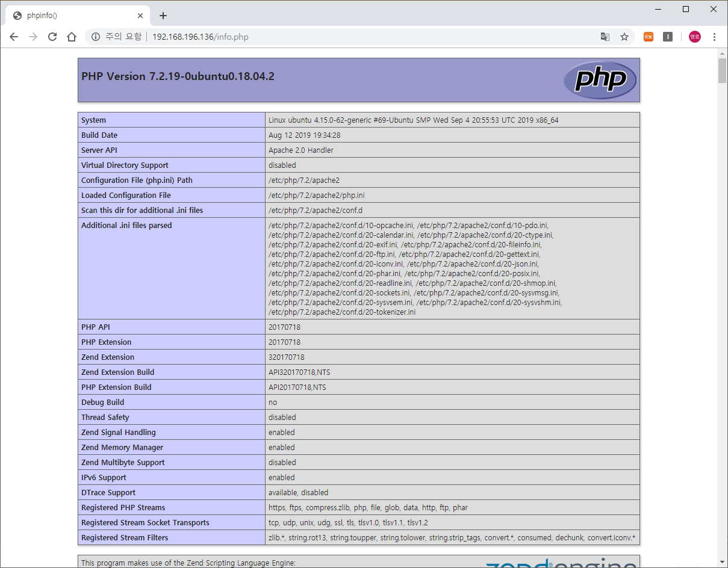Reload the phpinfo page
Viewport: 728px width, 568px height.
[52, 37]
